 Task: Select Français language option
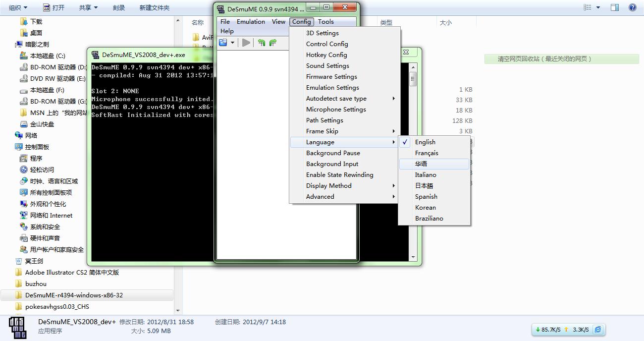(x=434, y=153)
